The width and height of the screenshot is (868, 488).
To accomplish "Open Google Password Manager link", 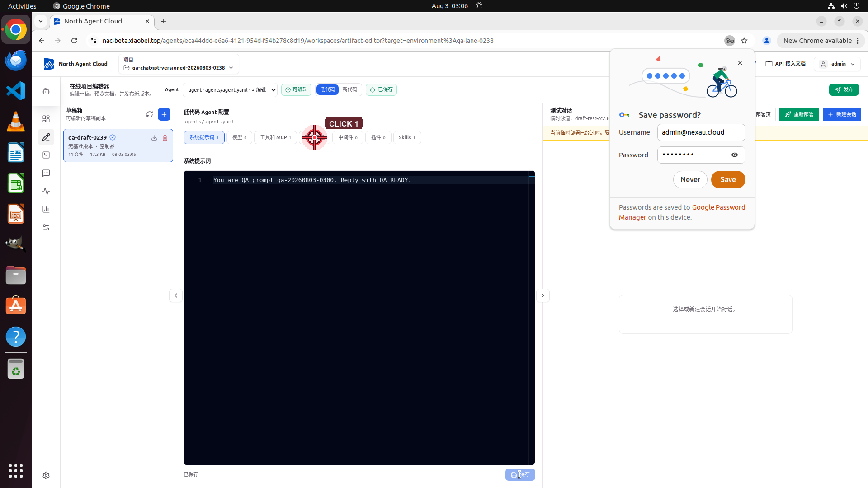I will coord(682,212).
